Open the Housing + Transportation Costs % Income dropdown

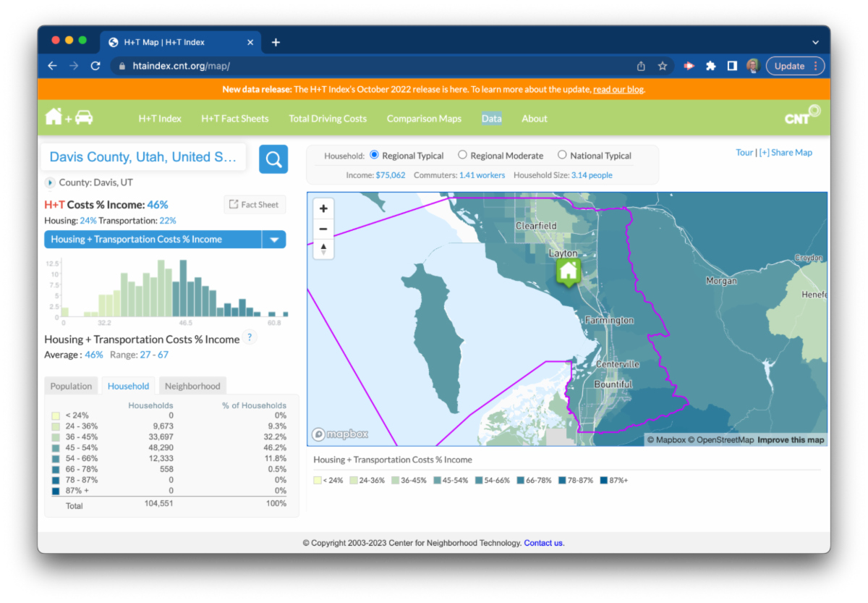pos(274,239)
